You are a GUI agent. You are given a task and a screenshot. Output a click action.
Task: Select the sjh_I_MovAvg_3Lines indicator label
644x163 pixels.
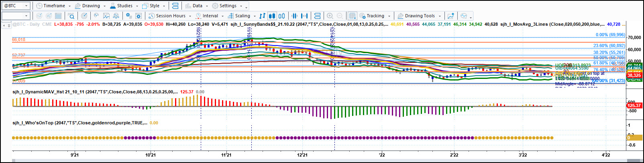[x=552, y=24]
